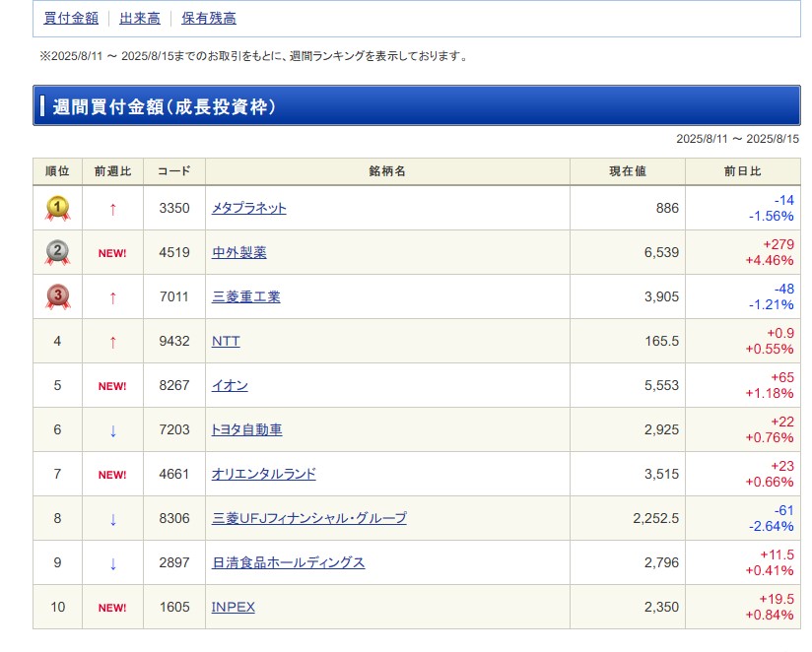Click the silver rank 2 medal icon
The height and width of the screenshot is (652, 812).
click(x=57, y=252)
